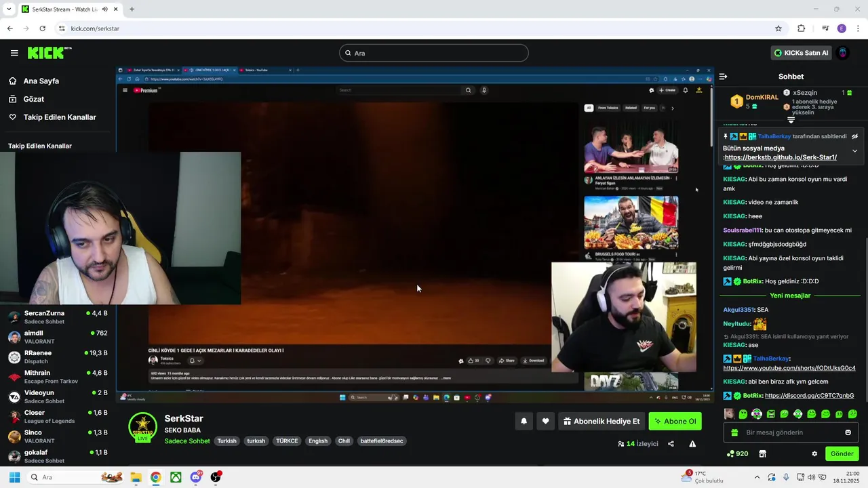Viewport: 868px width, 488px height.
Task: Expand the gift leaderboard handle
Action: [x=791, y=120]
